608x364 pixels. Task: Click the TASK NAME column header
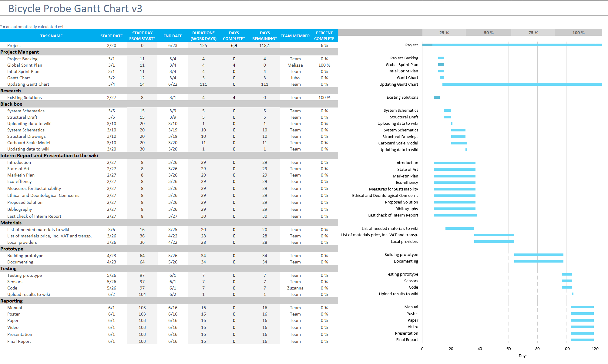point(51,36)
